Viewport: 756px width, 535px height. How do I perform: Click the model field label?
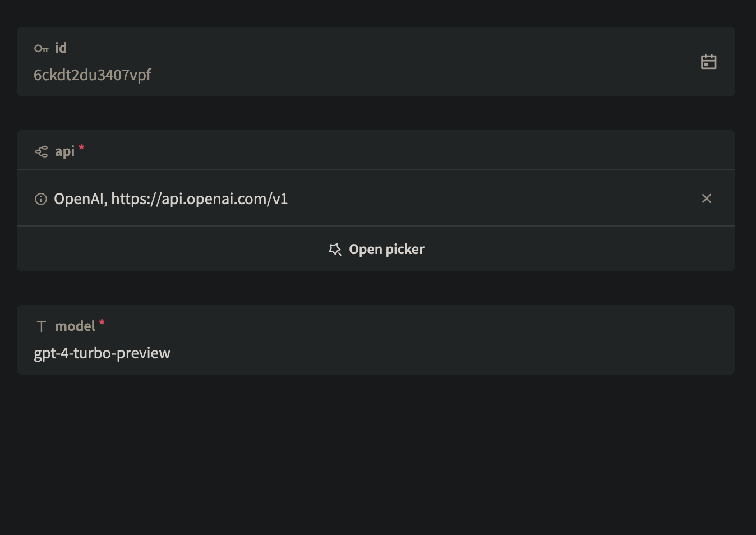[x=75, y=326]
